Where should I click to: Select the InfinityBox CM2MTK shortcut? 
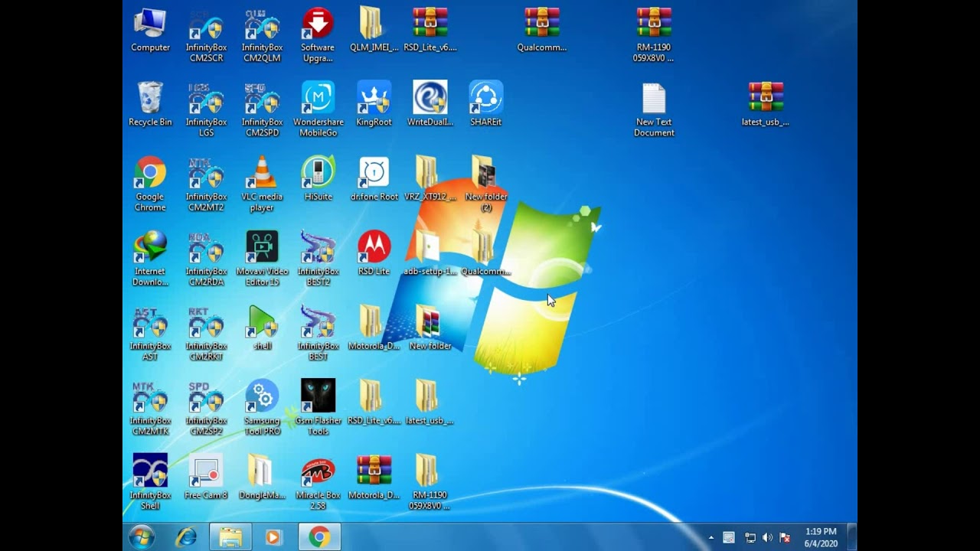150,409
